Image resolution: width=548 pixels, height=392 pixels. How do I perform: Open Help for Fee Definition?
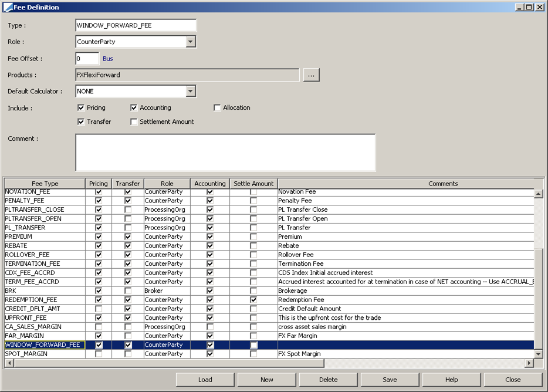[451, 380]
